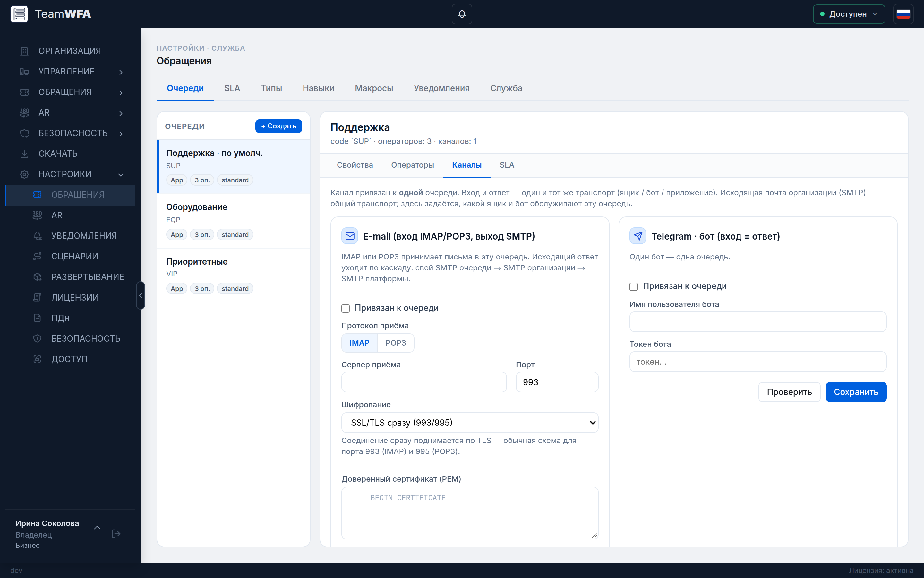Click the ПДн document icon
The width and height of the screenshot is (924, 578).
[x=38, y=318]
